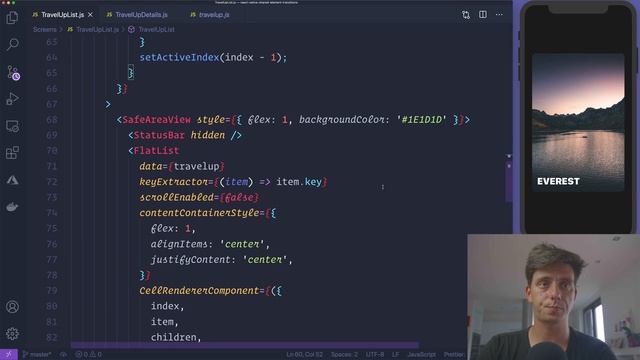
Task: Split the editor to the right
Action: point(483,15)
